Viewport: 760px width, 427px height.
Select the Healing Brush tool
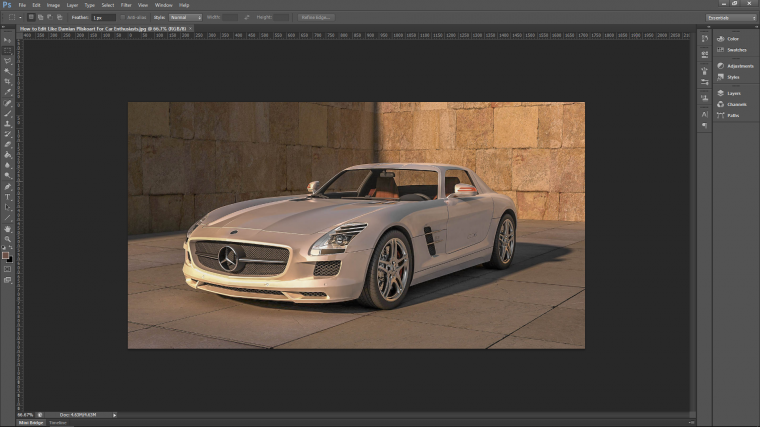7,103
